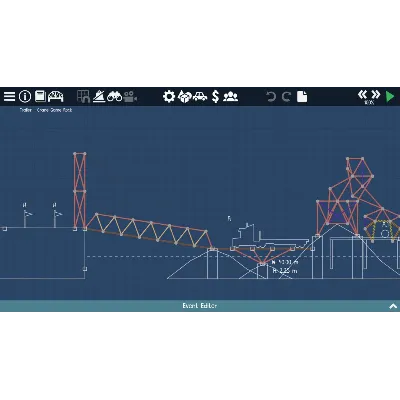The height and width of the screenshot is (400, 400).
Task: Select the truck vehicle outline on the bridge
Action: pos(270,236)
